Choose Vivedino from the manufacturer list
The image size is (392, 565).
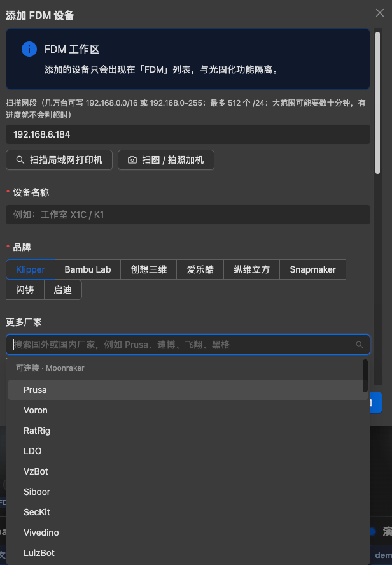[x=188, y=533]
